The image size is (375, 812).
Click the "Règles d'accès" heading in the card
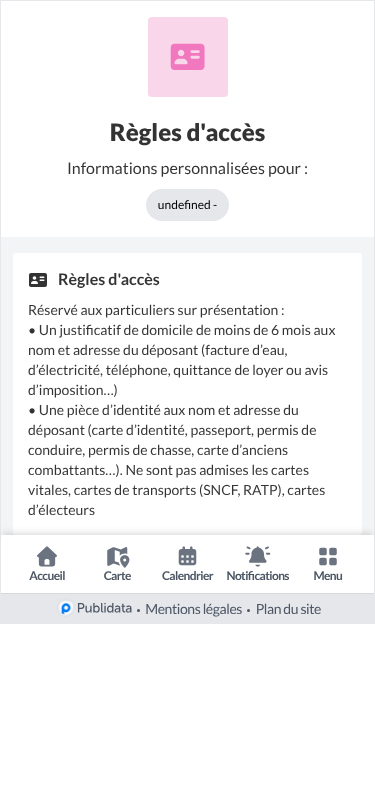[x=109, y=280]
